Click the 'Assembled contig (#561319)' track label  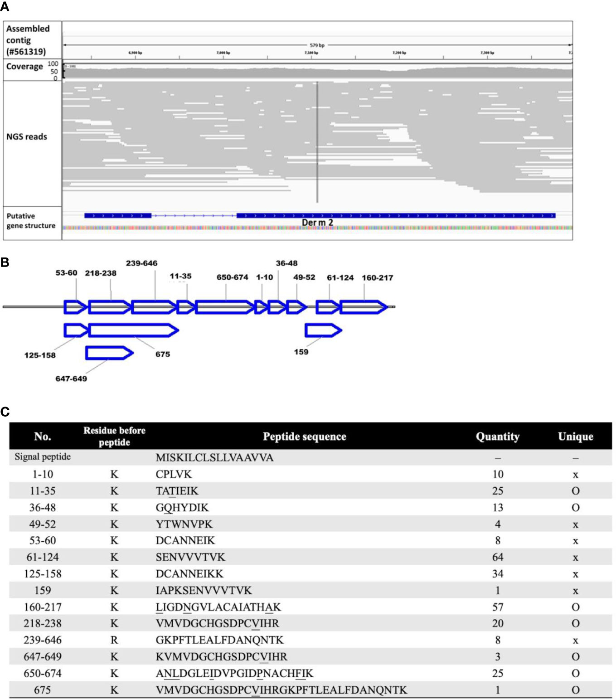pos(28,40)
